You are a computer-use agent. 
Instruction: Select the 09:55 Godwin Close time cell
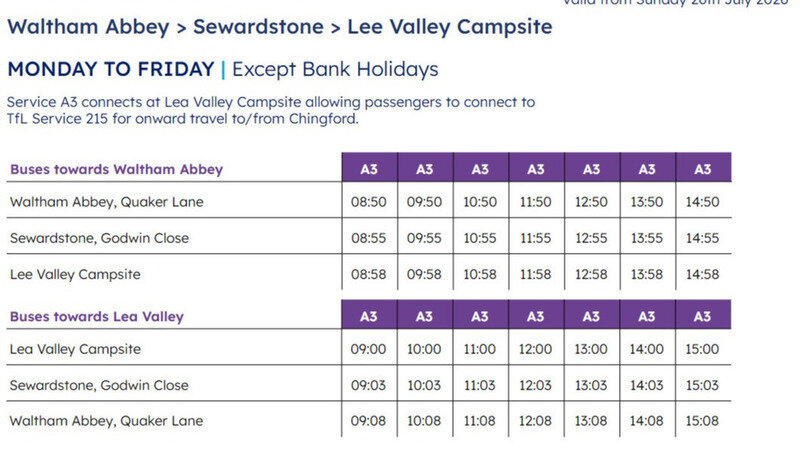[x=424, y=238]
